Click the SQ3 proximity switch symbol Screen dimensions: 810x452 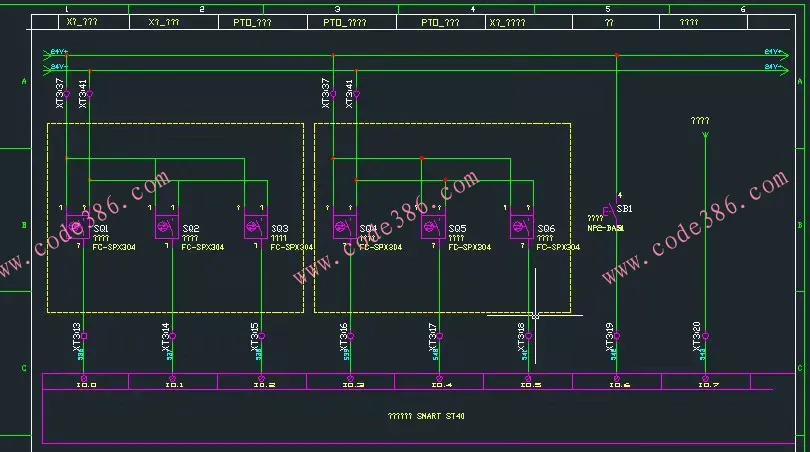tap(256, 228)
